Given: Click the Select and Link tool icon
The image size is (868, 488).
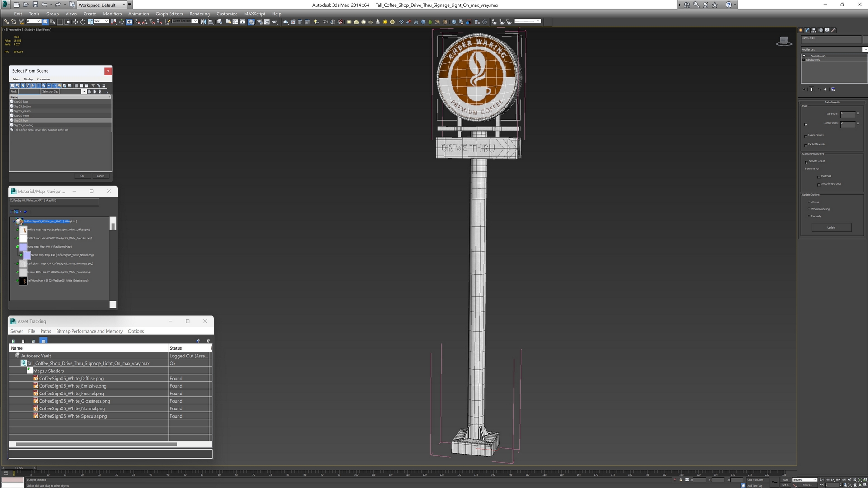Looking at the screenshot, I should 6,22.
